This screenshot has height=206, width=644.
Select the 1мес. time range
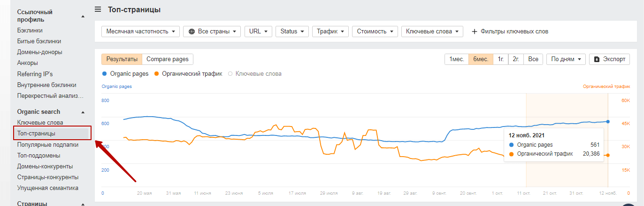coord(457,59)
